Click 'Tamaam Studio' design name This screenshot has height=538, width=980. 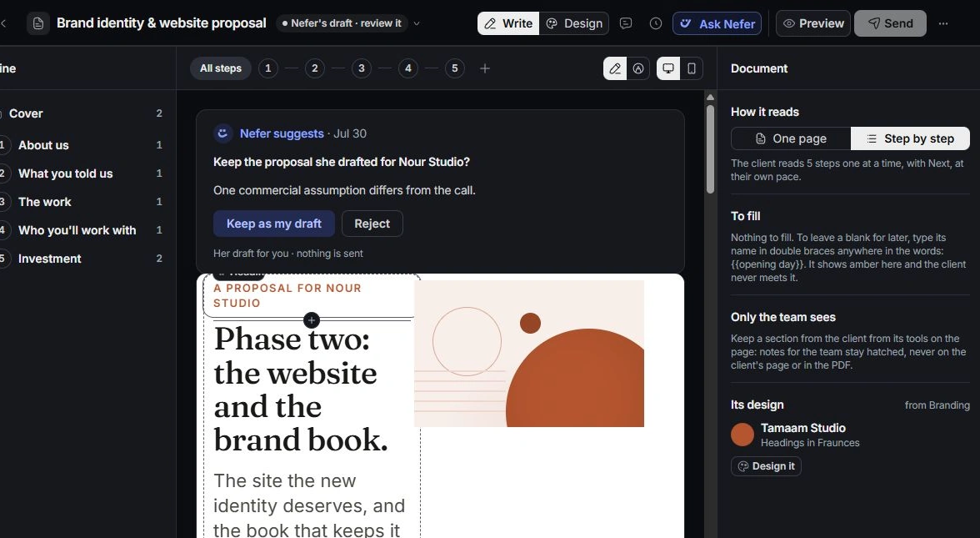pos(803,428)
